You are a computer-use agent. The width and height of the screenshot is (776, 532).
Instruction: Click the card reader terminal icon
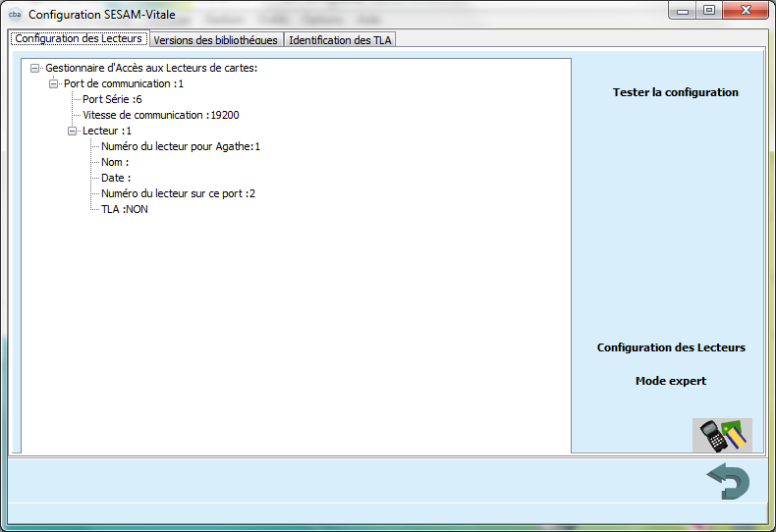pyautogui.click(x=722, y=435)
